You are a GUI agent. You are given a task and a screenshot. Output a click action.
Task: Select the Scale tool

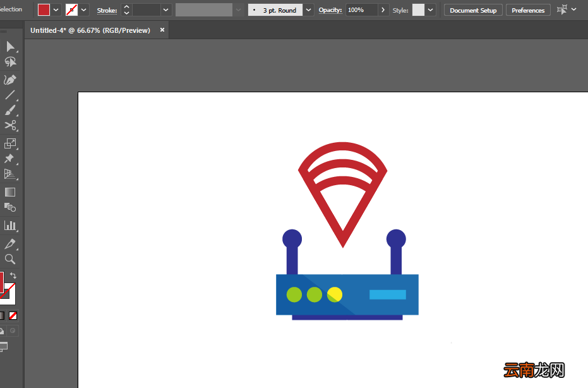pyautogui.click(x=10, y=143)
